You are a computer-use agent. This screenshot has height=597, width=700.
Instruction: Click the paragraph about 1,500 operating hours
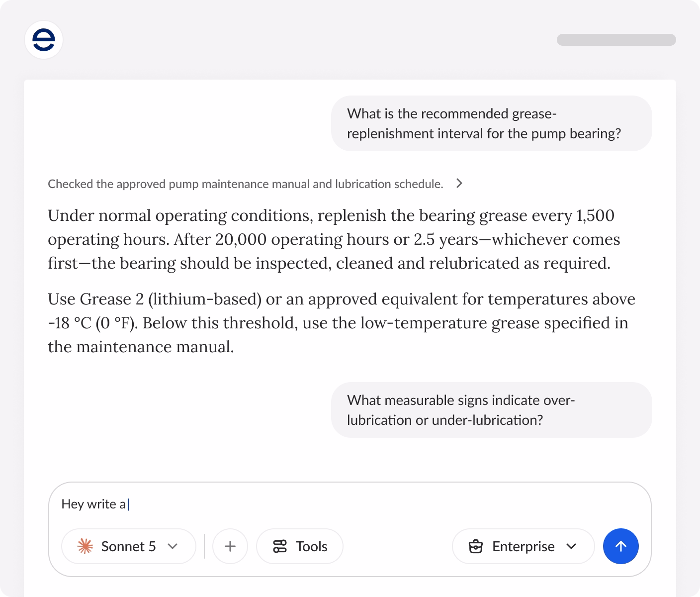point(334,239)
